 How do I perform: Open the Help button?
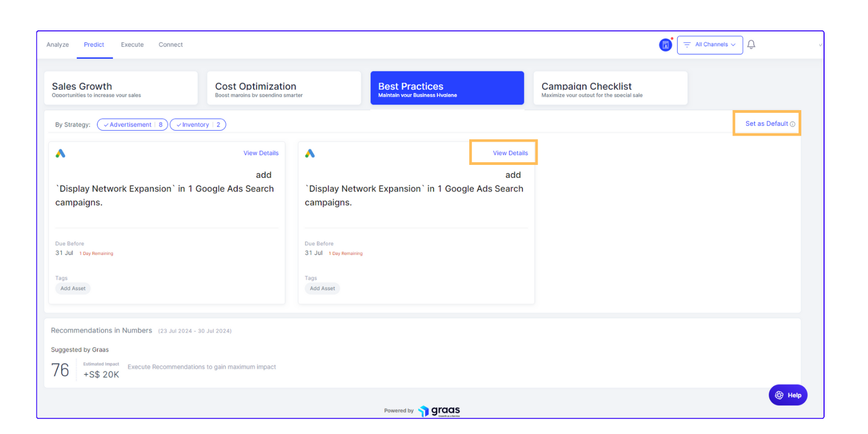click(788, 395)
